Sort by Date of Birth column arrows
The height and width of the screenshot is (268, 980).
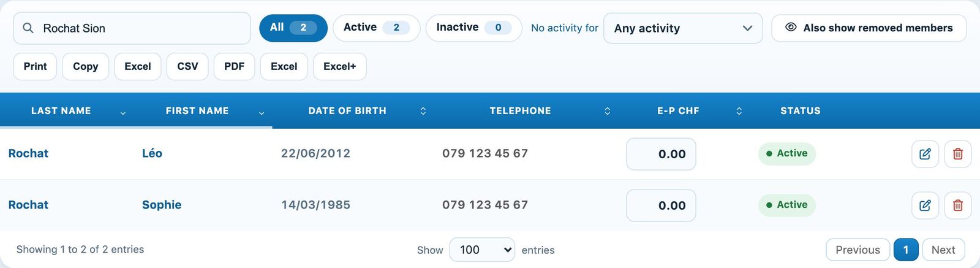click(423, 111)
